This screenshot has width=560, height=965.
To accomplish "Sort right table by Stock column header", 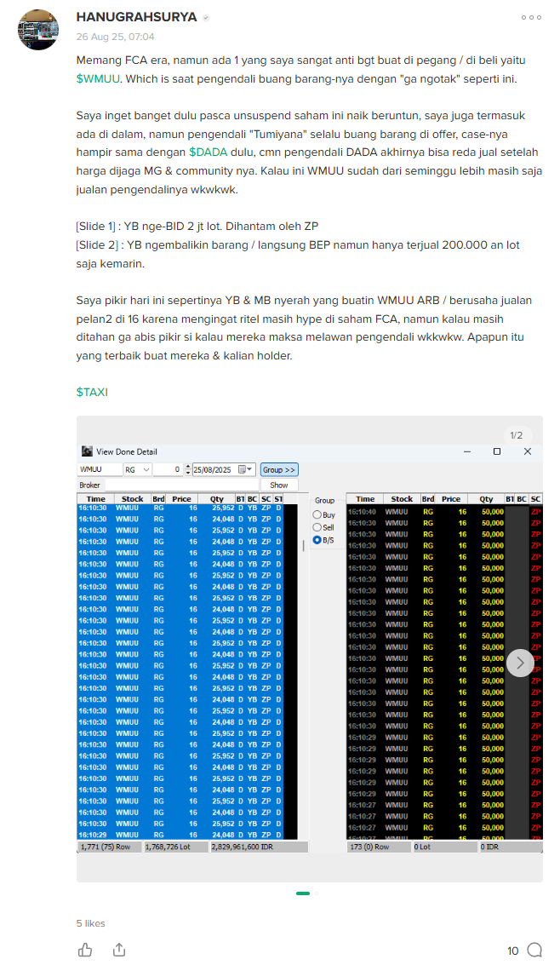I will coord(402,499).
